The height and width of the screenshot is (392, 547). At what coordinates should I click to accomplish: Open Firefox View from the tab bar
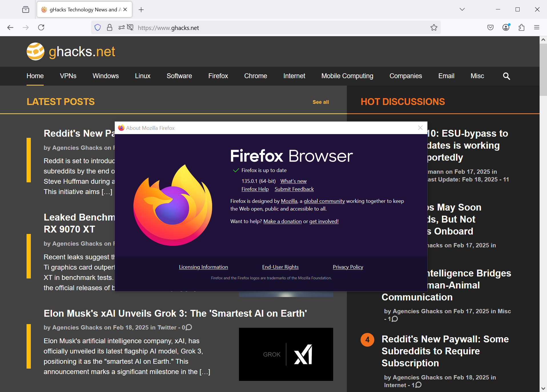click(x=26, y=9)
